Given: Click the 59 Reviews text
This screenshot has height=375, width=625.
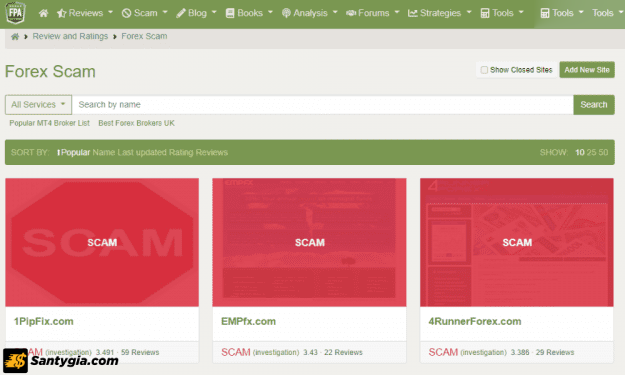Looking at the screenshot, I should point(140,352).
